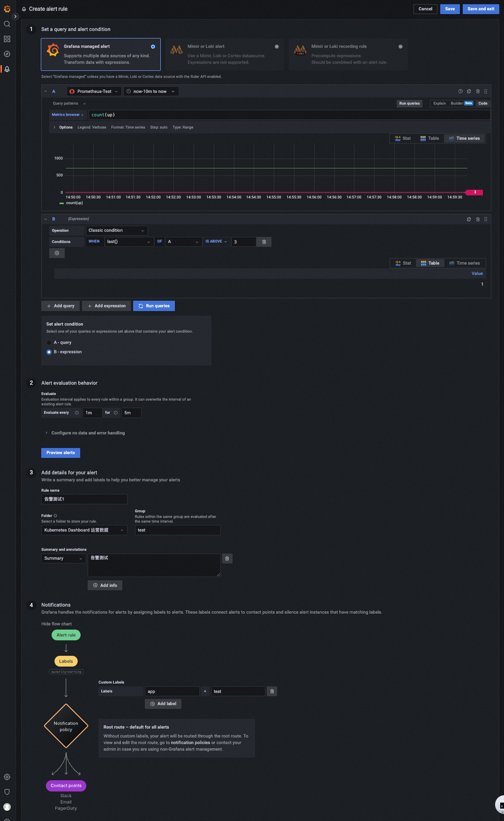Click the blue Run queries button

point(154,306)
